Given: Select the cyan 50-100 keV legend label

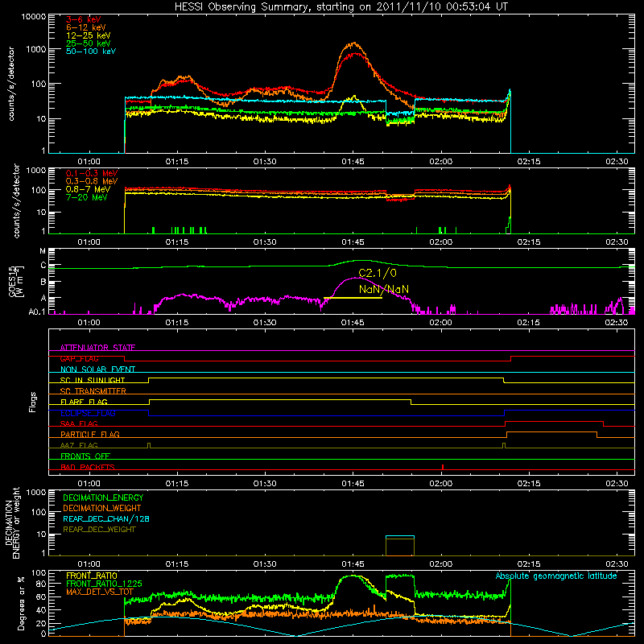Looking at the screenshot, I should click(91, 52).
